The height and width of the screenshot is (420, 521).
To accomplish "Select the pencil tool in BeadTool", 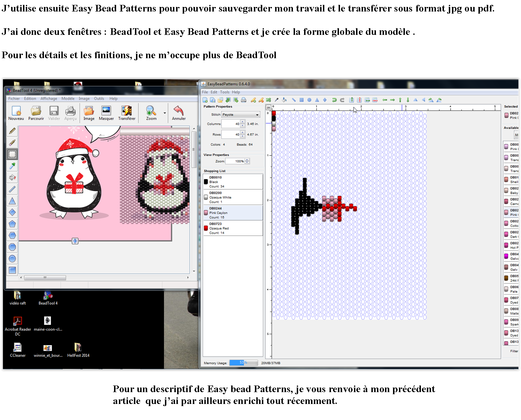I will 12,131.
